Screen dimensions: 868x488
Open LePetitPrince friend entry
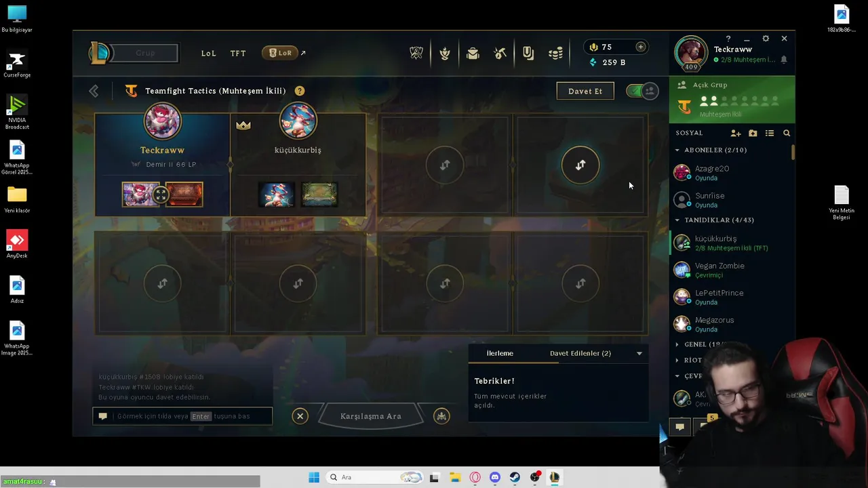point(731,298)
